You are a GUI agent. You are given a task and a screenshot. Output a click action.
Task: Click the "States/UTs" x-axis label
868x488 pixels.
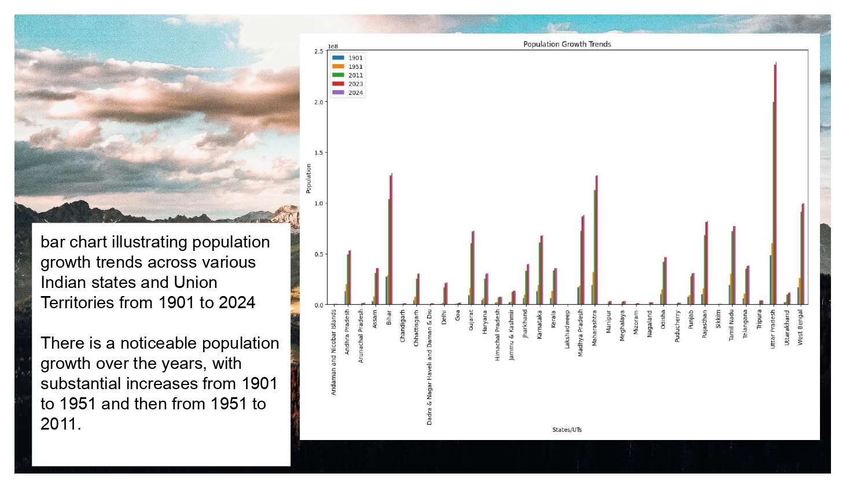pyautogui.click(x=567, y=430)
